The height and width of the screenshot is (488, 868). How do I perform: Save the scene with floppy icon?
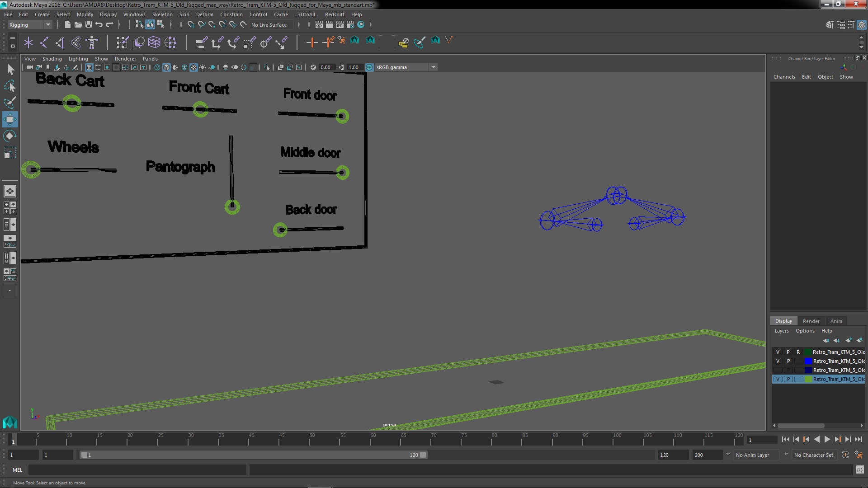pos(89,25)
